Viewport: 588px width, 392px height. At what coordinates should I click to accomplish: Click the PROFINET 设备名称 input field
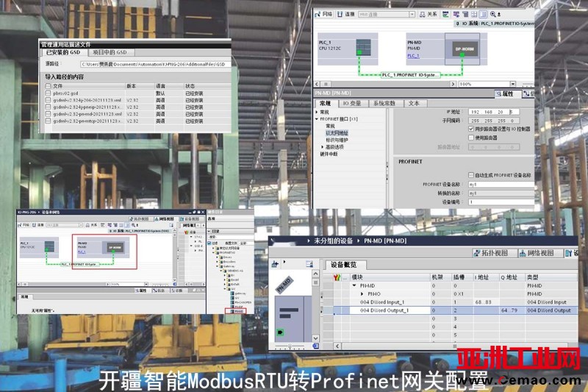(x=501, y=184)
